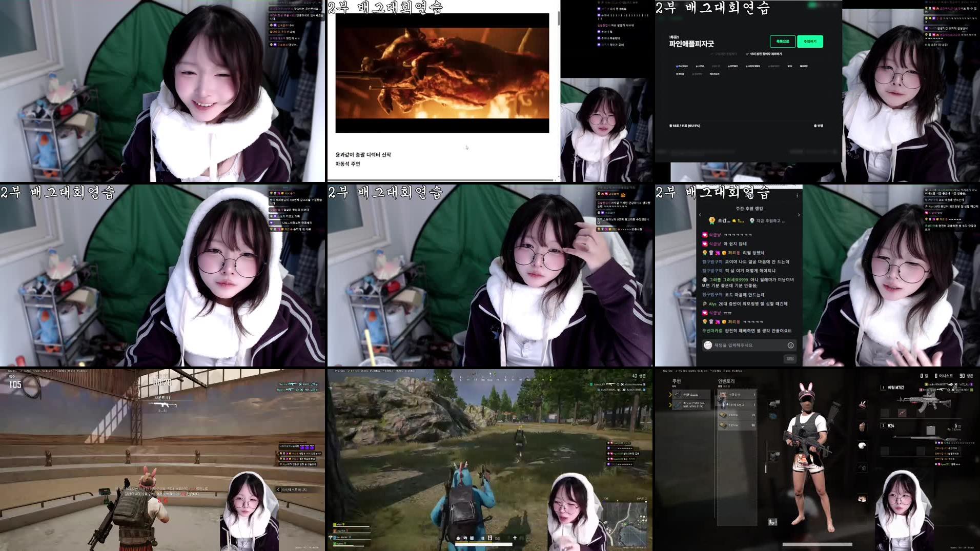The width and height of the screenshot is (980, 551).
Task: Click the green 추첨하기 button in the vote panel
Action: [x=810, y=42]
